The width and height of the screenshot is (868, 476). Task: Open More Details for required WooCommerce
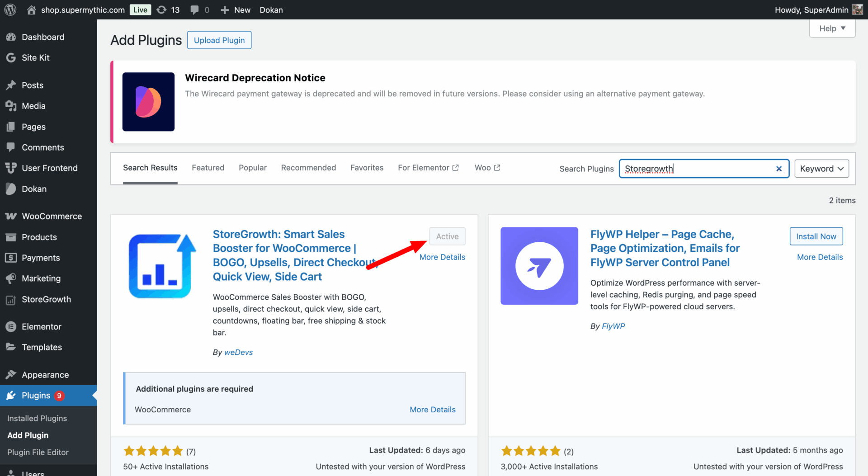pos(433,410)
